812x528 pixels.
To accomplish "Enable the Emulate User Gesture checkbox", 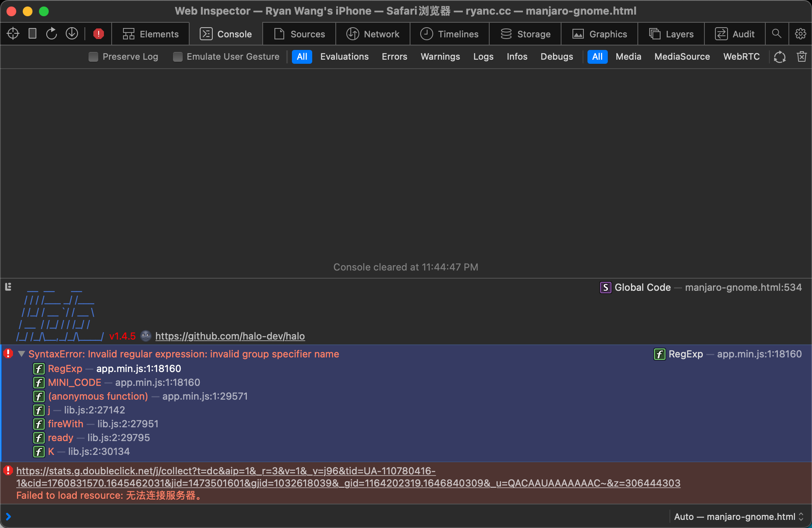I will point(177,57).
